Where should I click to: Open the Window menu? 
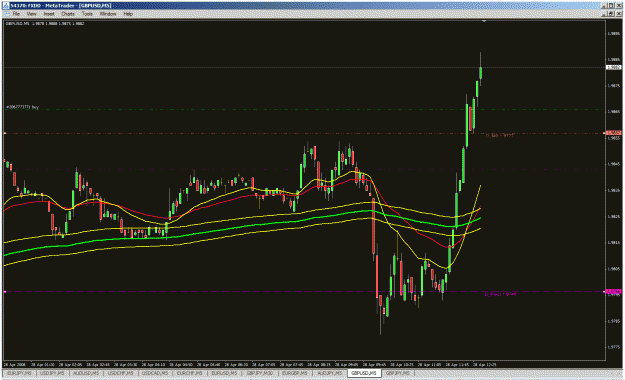click(x=108, y=14)
